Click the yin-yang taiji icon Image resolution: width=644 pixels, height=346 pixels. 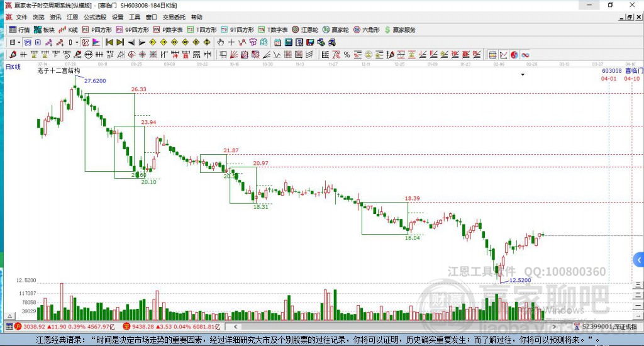514,55
